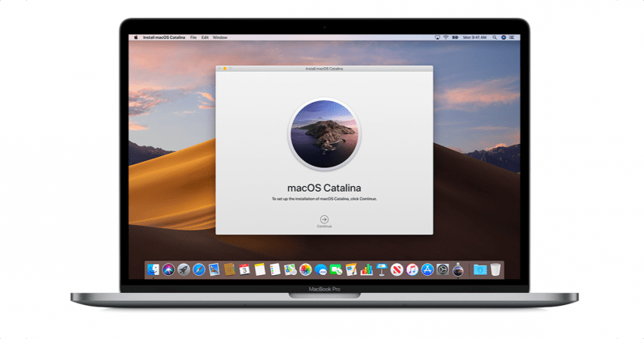Viewport: 644px width, 339px height.
Task: Open Messages from the Dock
Action: [320, 269]
